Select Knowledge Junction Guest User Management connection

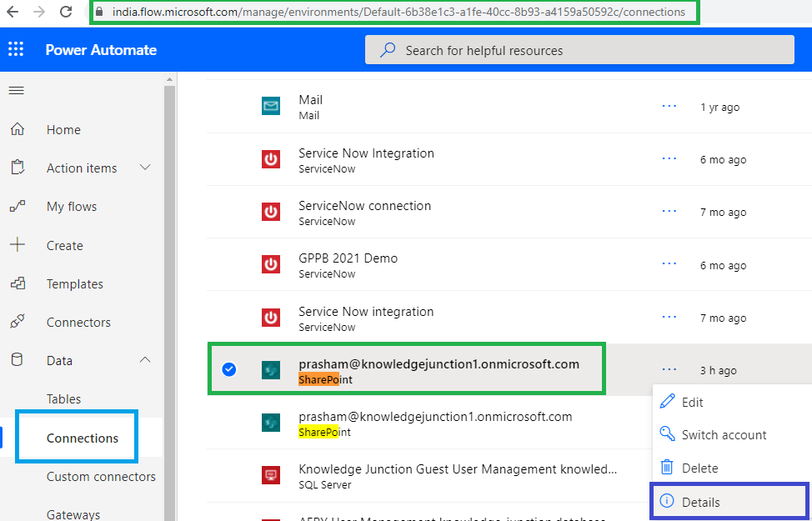coord(458,469)
